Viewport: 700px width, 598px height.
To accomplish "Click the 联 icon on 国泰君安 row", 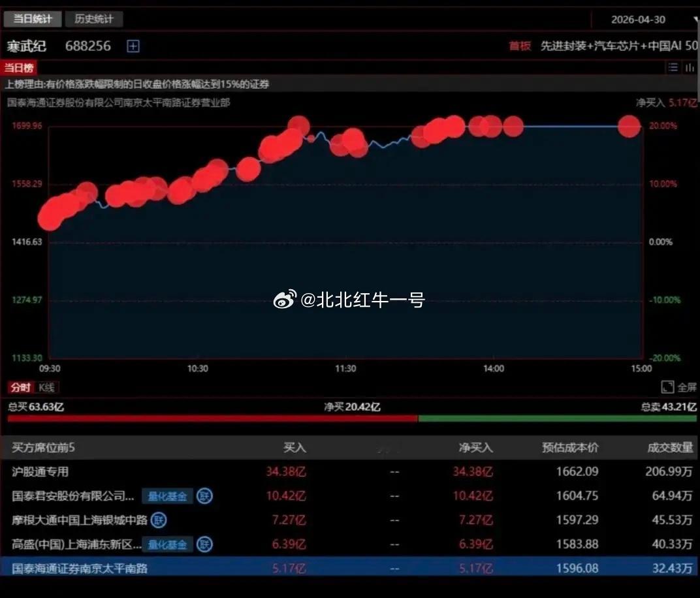I will [204, 496].
